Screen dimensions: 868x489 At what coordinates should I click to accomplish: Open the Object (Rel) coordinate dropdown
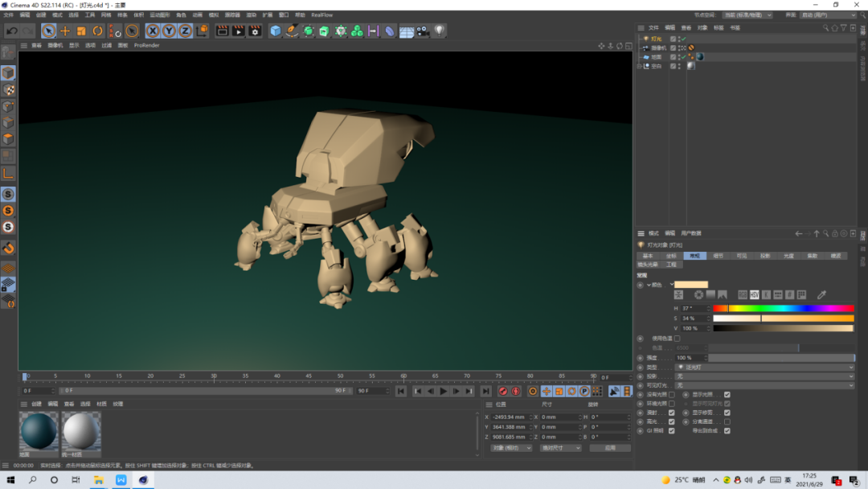point(511,448)
